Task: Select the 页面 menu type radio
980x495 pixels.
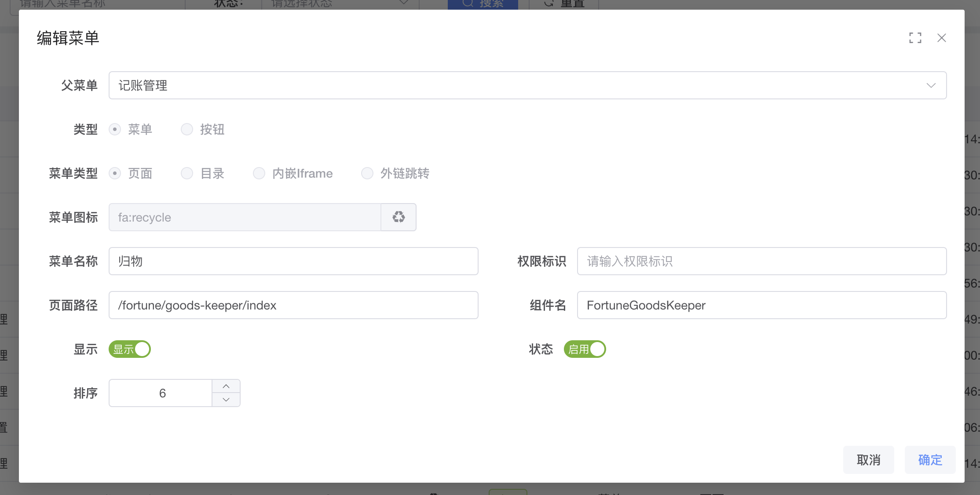Action: click(x=115, y=173)
